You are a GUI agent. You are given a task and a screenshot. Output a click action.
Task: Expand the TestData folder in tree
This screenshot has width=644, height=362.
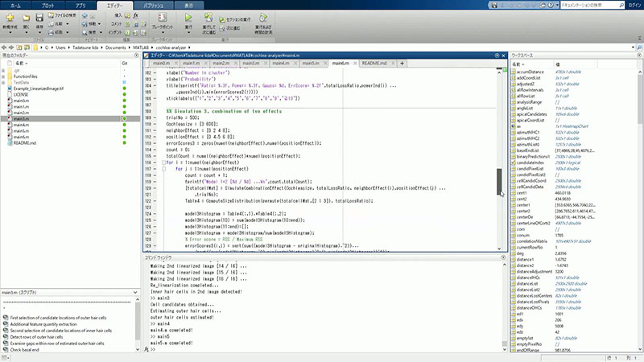coord(3,83)
